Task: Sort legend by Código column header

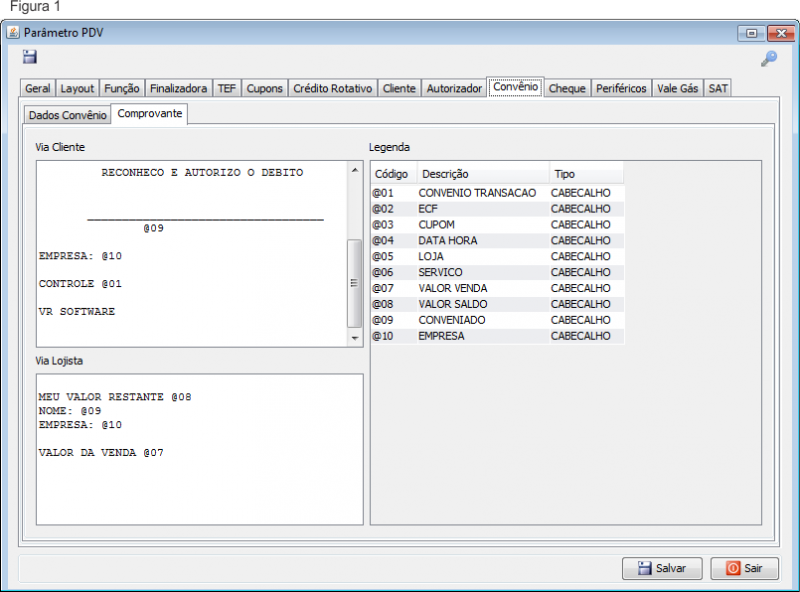Action: tap(391, 174)
